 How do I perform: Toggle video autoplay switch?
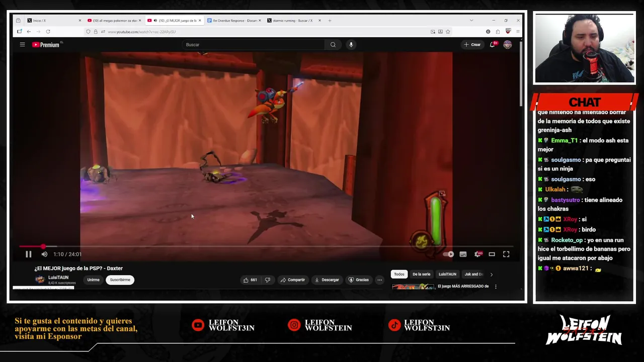tap(448, 254)
